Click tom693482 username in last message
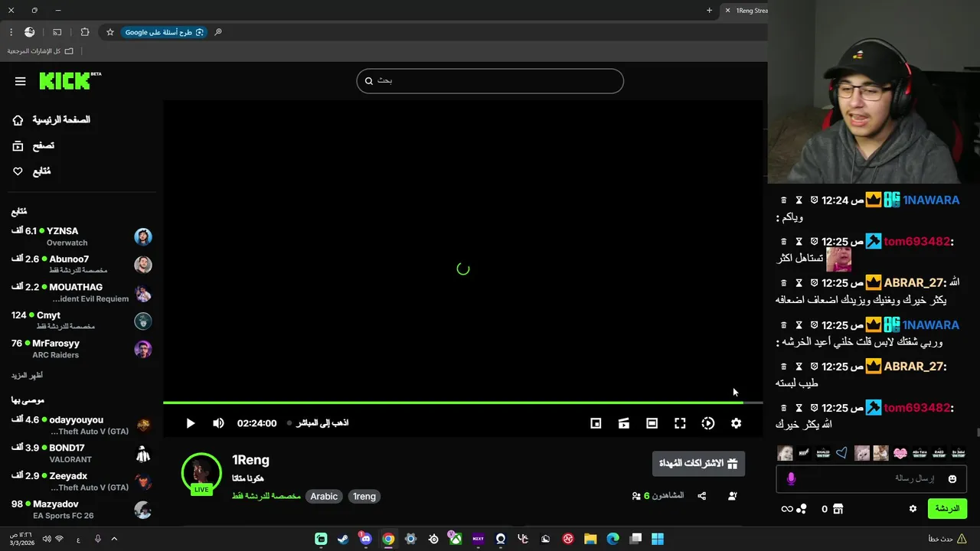Viewport: 980px width, 551px height. point(916,408)
